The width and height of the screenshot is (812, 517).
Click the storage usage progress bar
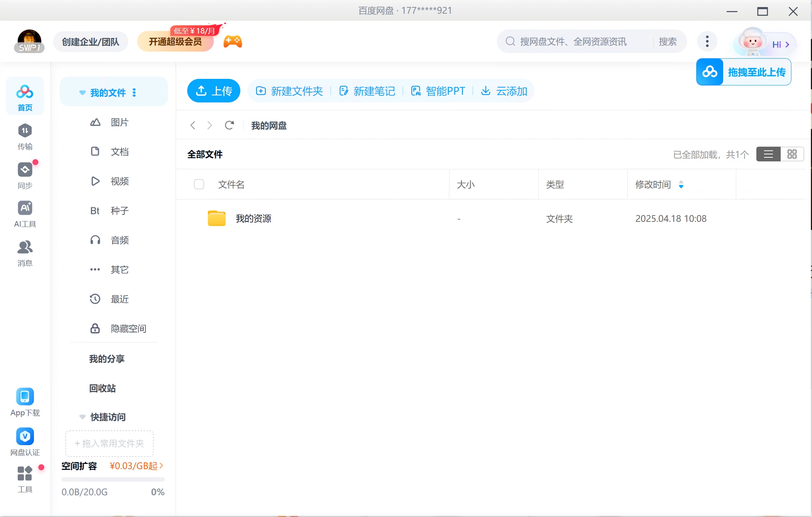pos(113,479)
